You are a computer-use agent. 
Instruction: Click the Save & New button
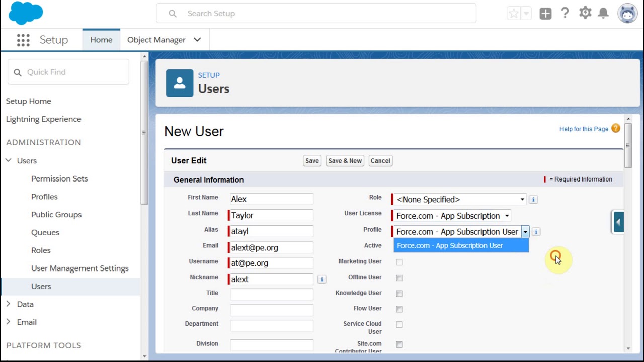tap(345, 161)
